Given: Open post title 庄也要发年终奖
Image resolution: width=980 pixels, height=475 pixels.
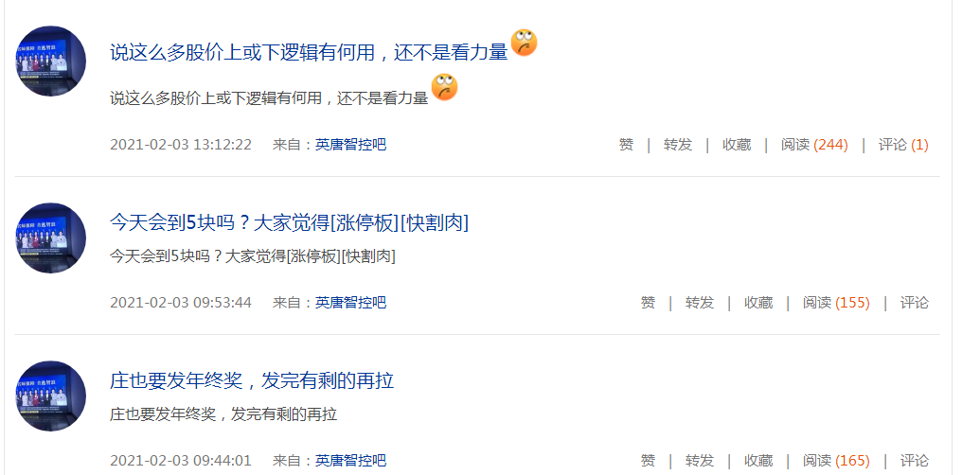Looking at the screenshot, I should 252,380.
